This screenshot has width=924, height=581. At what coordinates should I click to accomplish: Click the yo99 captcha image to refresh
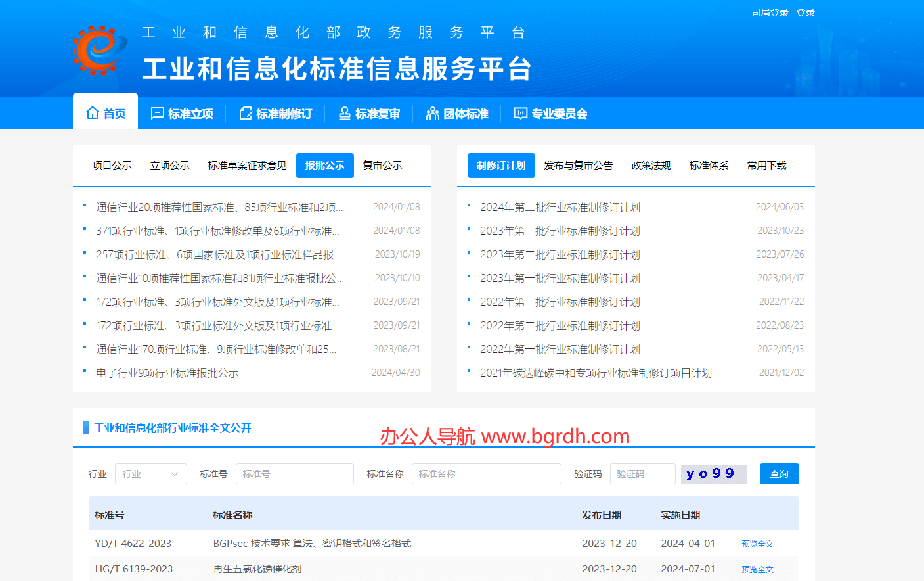coord(713,473)
